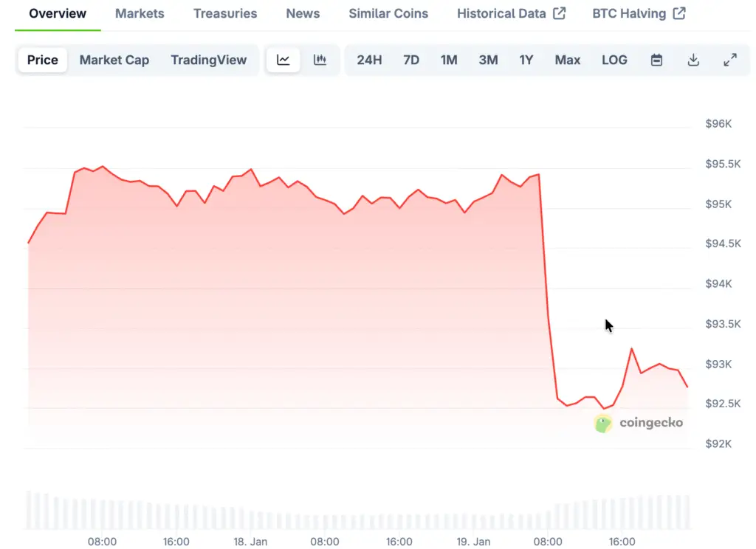This screenshot has width=756, height=549.
Task: Switch to candlestick chart view
Action: coord(320,61)
